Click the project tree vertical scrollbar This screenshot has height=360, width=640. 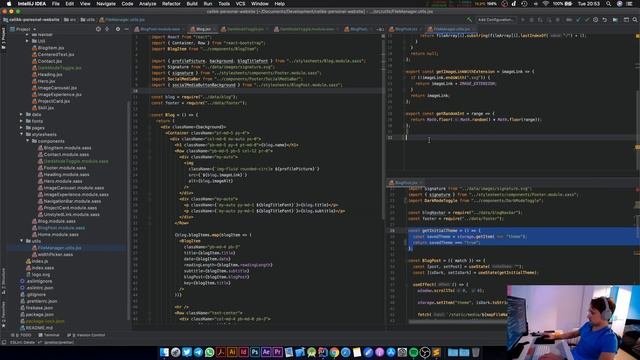(129, 210)
